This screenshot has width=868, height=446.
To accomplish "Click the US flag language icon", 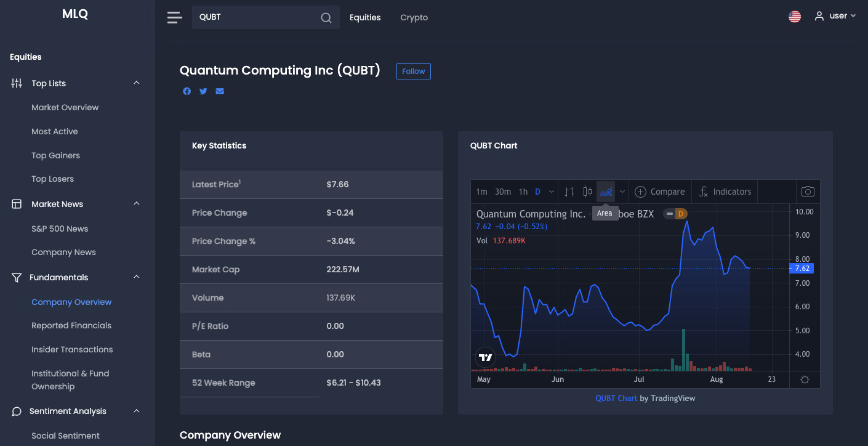I will coord(795,17).
